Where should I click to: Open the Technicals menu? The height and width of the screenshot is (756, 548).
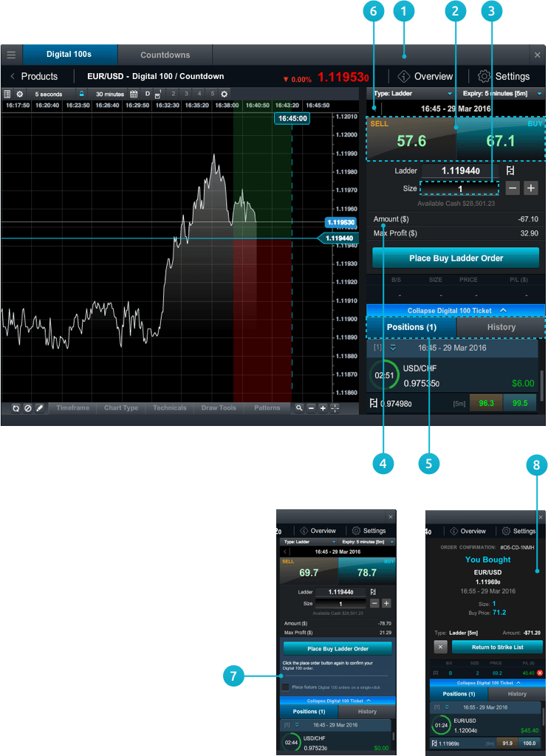pos(169,408)
